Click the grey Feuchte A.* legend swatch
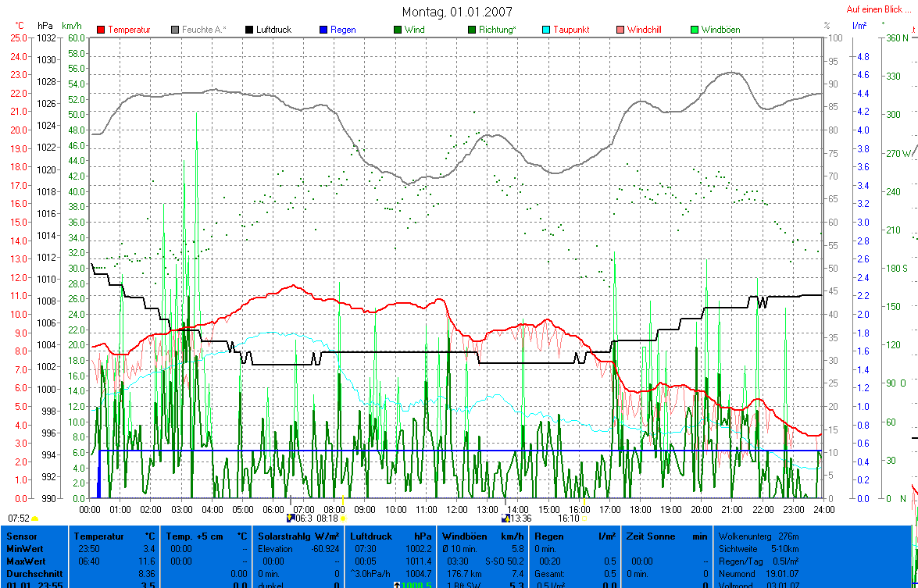This screenshot has width=918, height=588. 175,30
